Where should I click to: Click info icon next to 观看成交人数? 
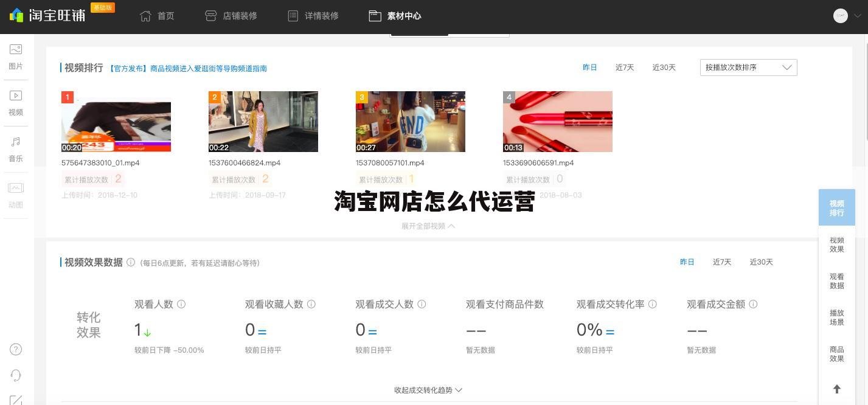(x=422, y=304)
